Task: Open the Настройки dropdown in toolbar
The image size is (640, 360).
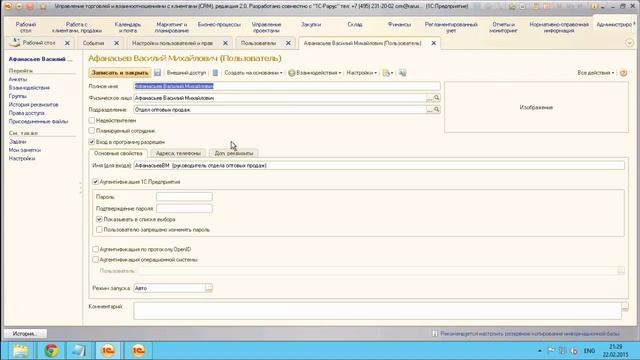Action: [x=362, y=73]
